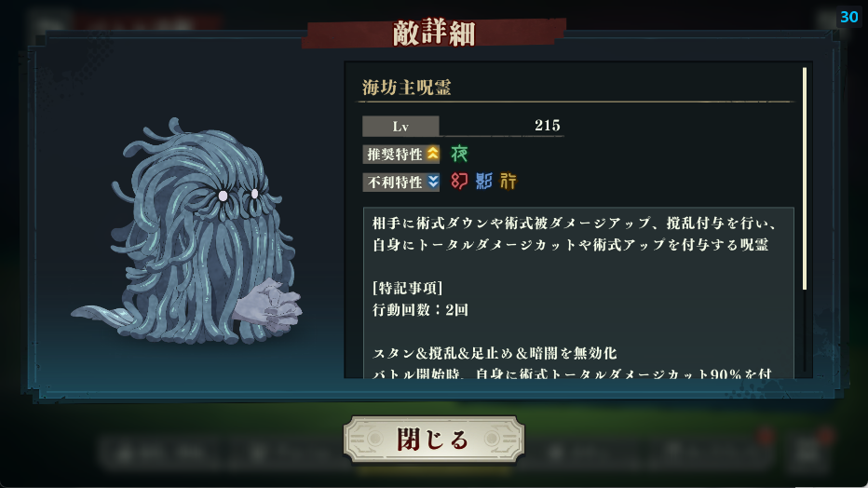Click the vertical scrollbar of detail panel
Screen dimensions: 868x488
pos(805,178)
